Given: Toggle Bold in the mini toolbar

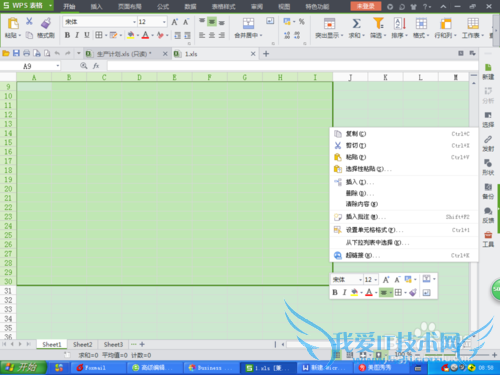Looking at the screenshot, I should [335, 292].
